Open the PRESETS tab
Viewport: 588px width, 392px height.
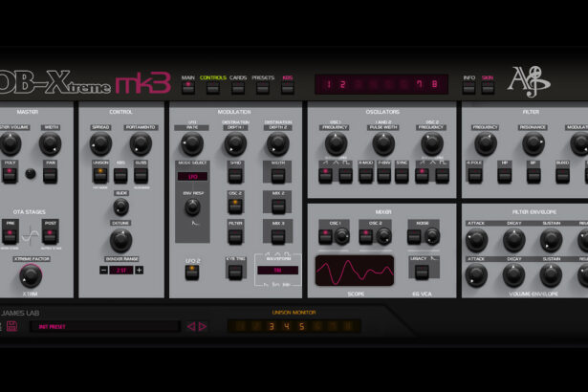pos(263,88)
